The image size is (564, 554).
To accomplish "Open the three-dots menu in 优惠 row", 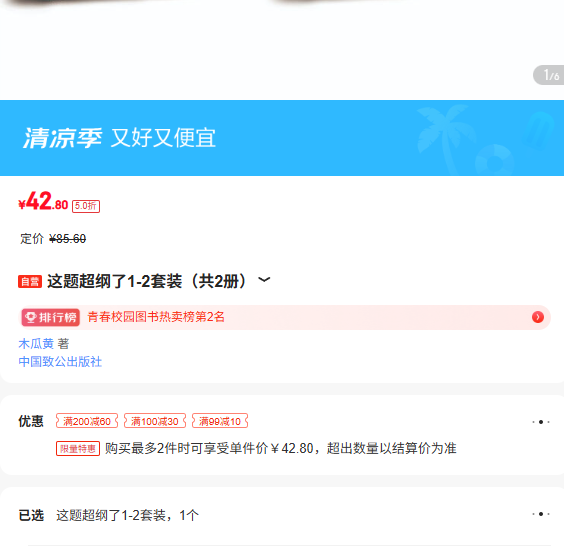I will coord(541,422).
